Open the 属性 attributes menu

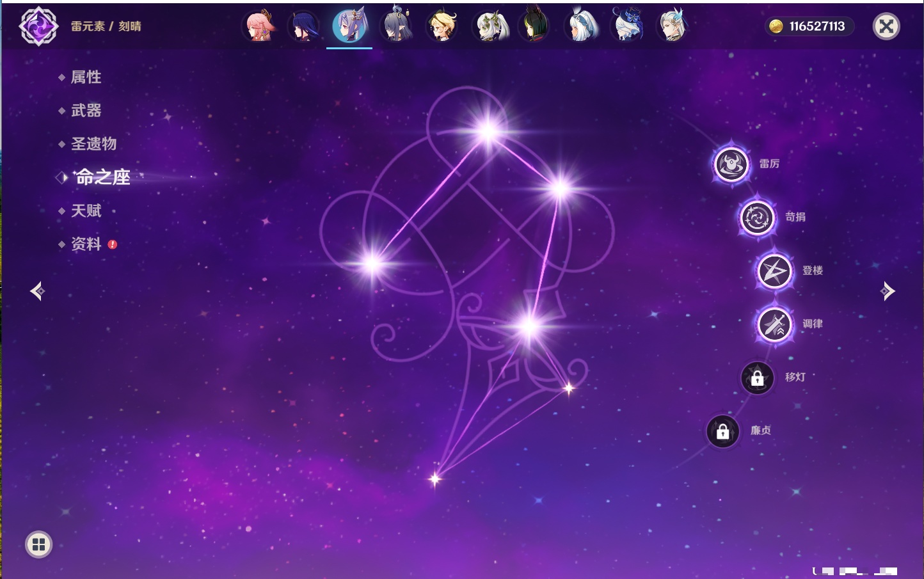tap(86, 77)
